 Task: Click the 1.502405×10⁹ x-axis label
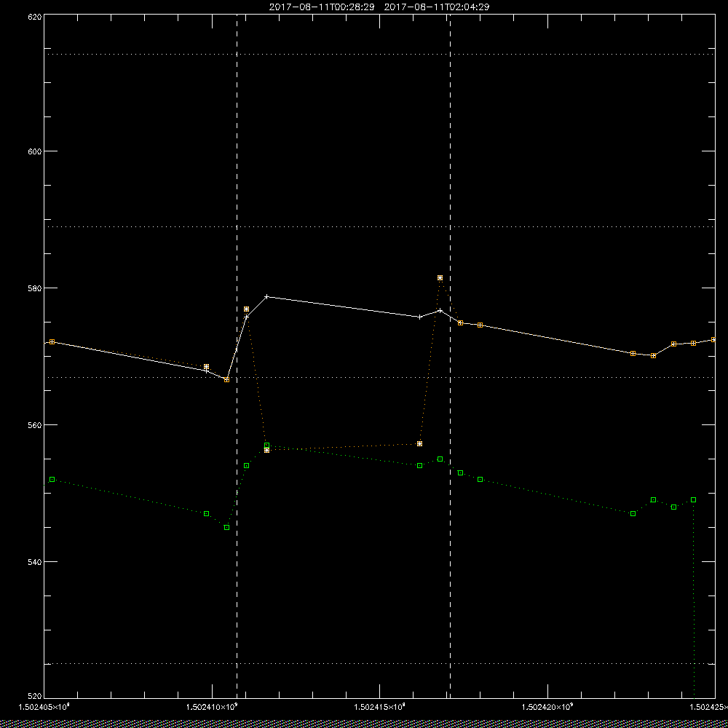pyautogui.click(x=44, y=707)
